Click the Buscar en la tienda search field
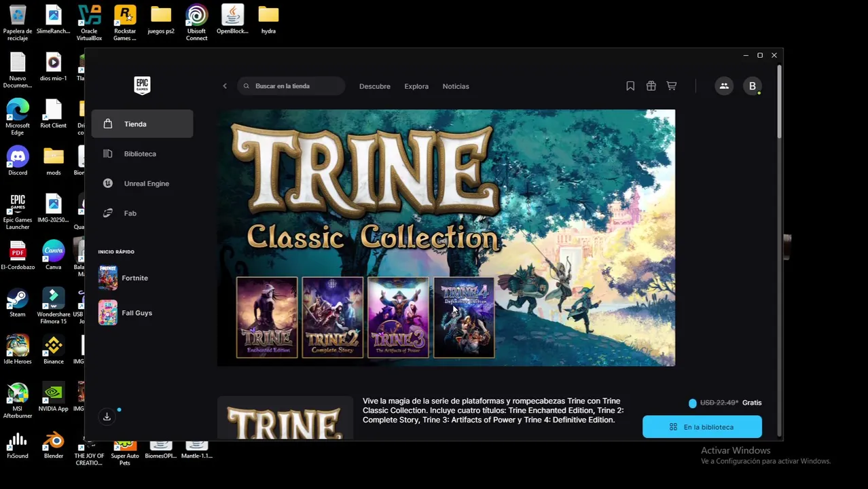Image resolution: width=868 pixels, height=489 pixels. tap(291, 86)
